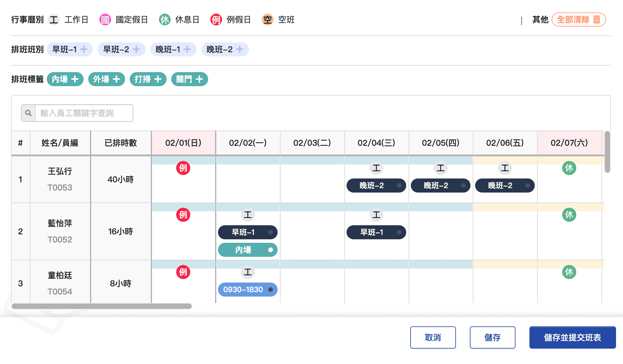Click the 02/03(二) date column header
Screen dimensions: 623x364
coord(312,143)
